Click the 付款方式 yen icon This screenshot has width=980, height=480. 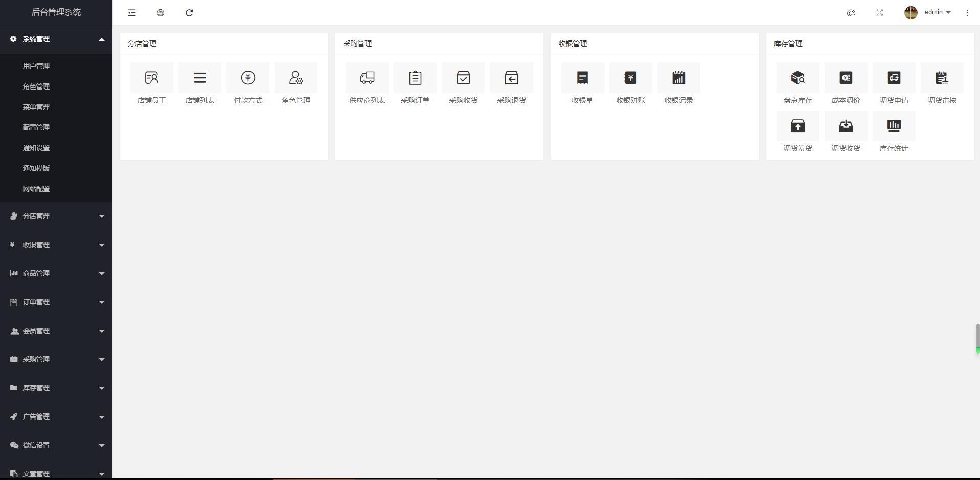[248, 78]
